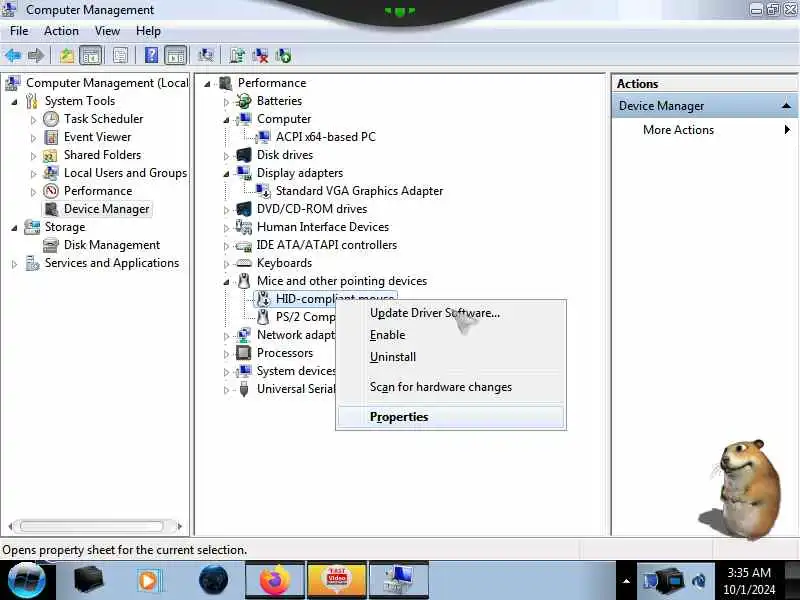Expand the IDE ATA/ATAPI controllers category

[226, 246]
